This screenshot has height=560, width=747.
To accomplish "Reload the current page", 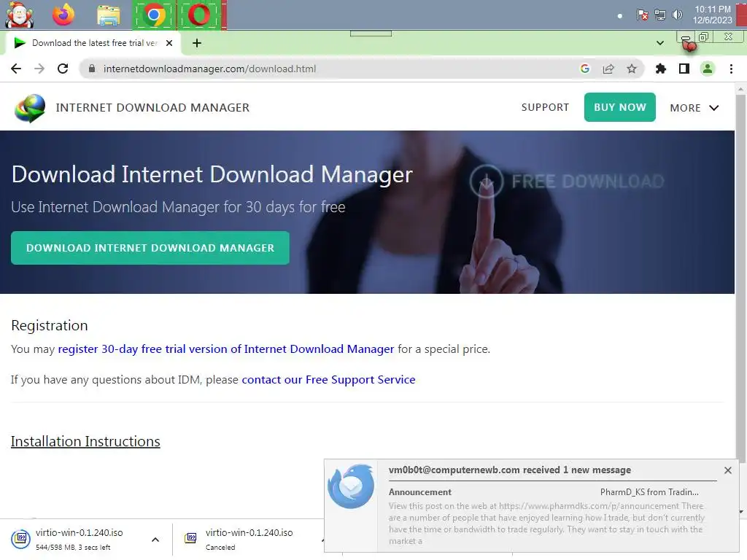I will (63, 69).
